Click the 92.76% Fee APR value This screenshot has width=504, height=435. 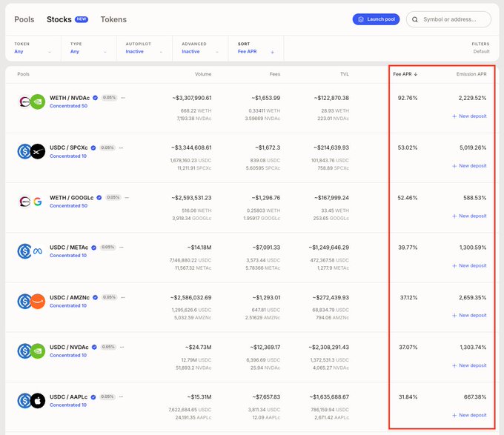pos(408,98)
